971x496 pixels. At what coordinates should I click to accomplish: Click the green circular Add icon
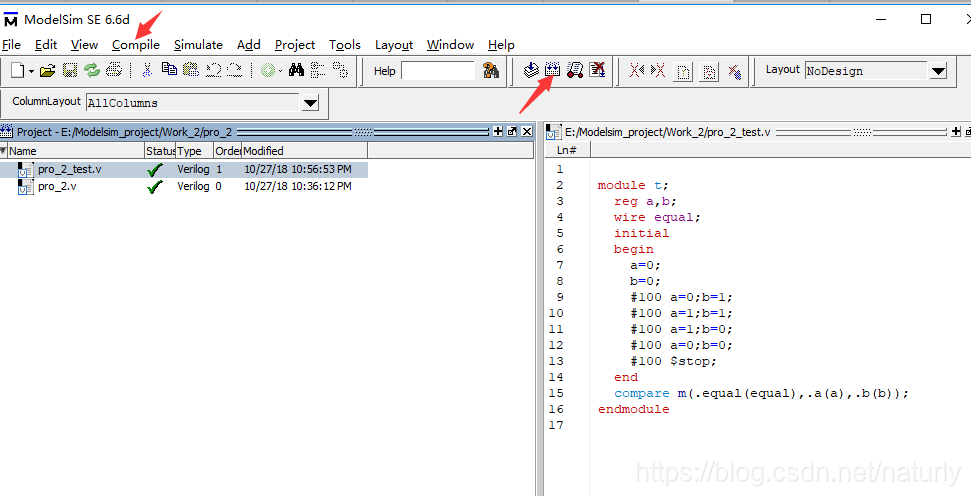tap(268, 71)
